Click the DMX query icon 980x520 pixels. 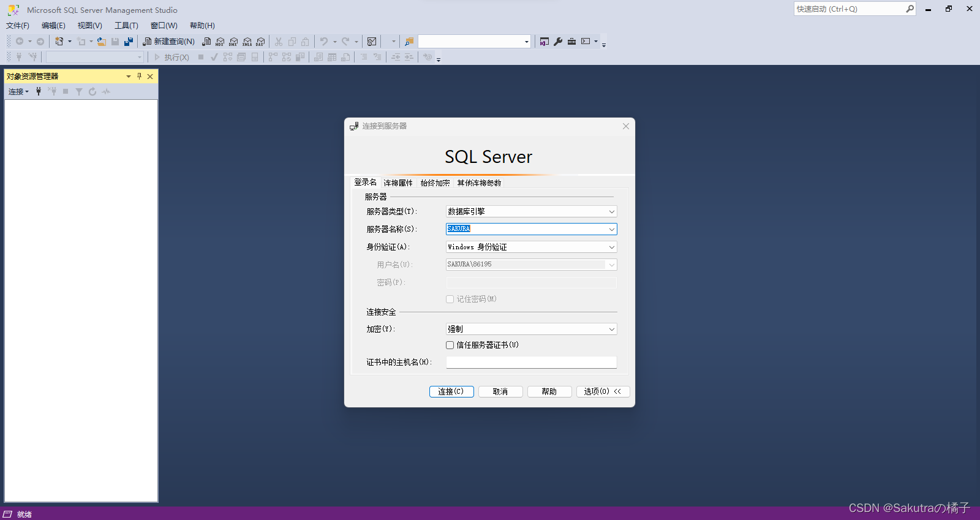pos(233,42)
